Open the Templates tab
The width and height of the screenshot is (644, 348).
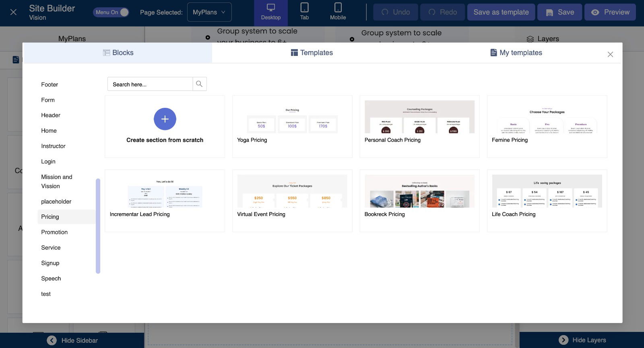pos(312,53)
